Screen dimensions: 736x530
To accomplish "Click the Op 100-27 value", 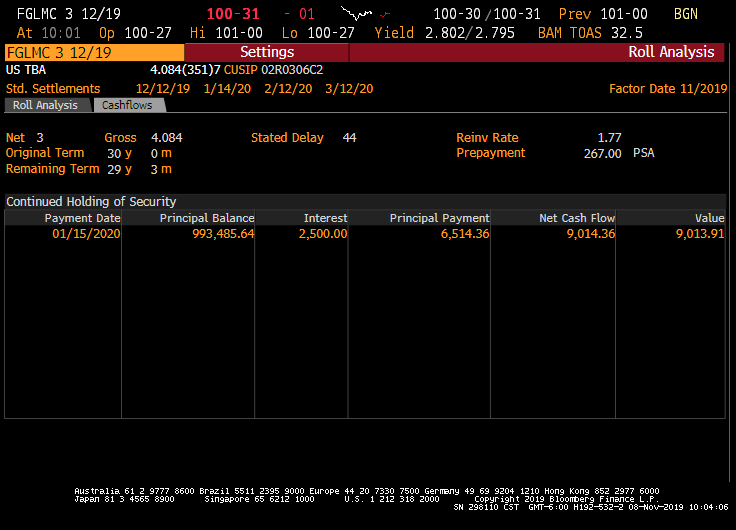I will pyautogui.click(x=148, y=33).
